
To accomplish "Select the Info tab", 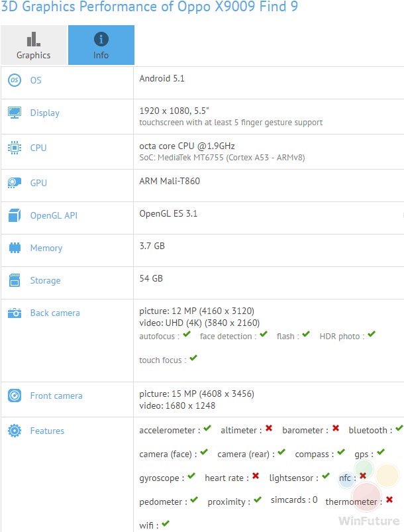I will pyautogui.click(x=101, y=45).
